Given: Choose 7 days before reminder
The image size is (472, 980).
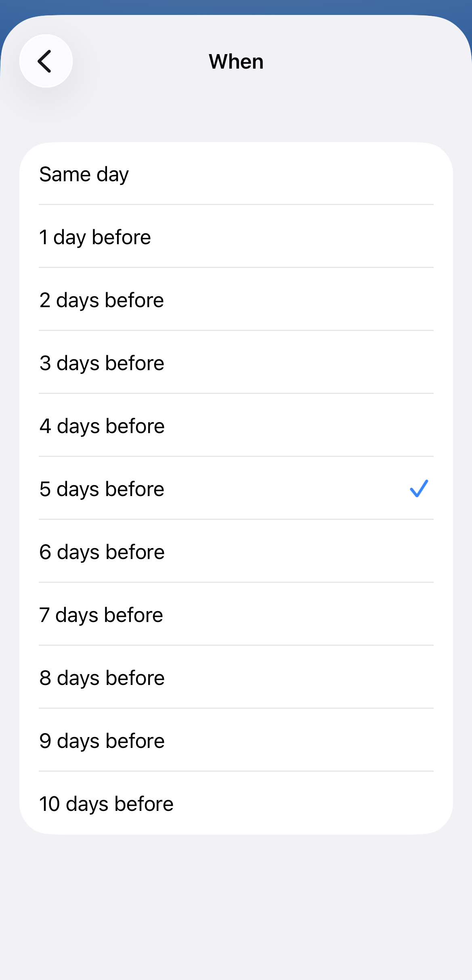Looking at the screenshot, I should point(236,615).
